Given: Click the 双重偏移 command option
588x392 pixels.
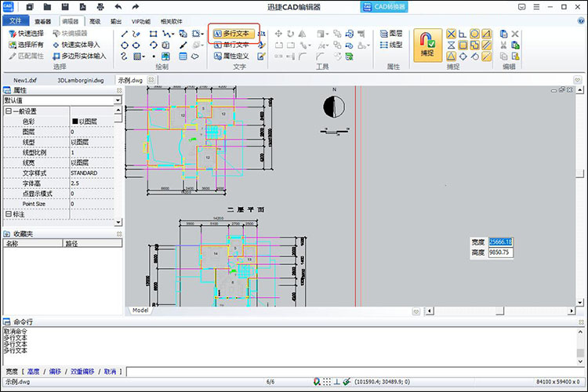Looking at the screenshot, I should click(82, 372).
